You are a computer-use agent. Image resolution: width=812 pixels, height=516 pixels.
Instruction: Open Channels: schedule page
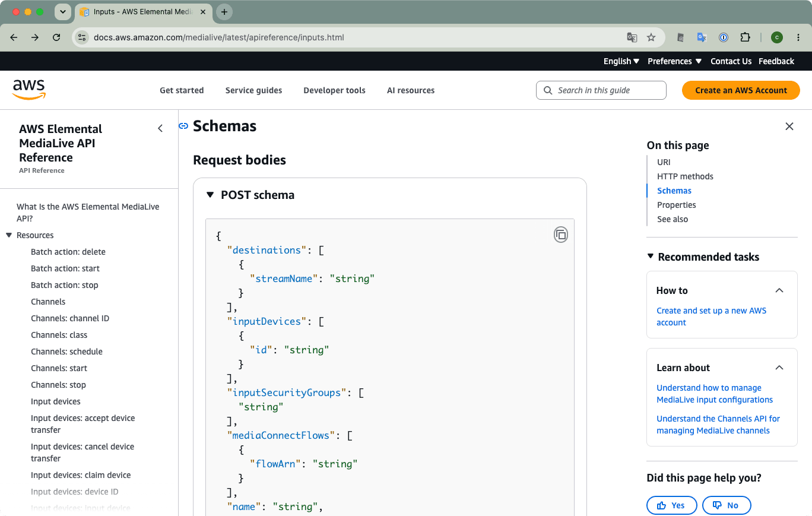click(x=66, y=352)
